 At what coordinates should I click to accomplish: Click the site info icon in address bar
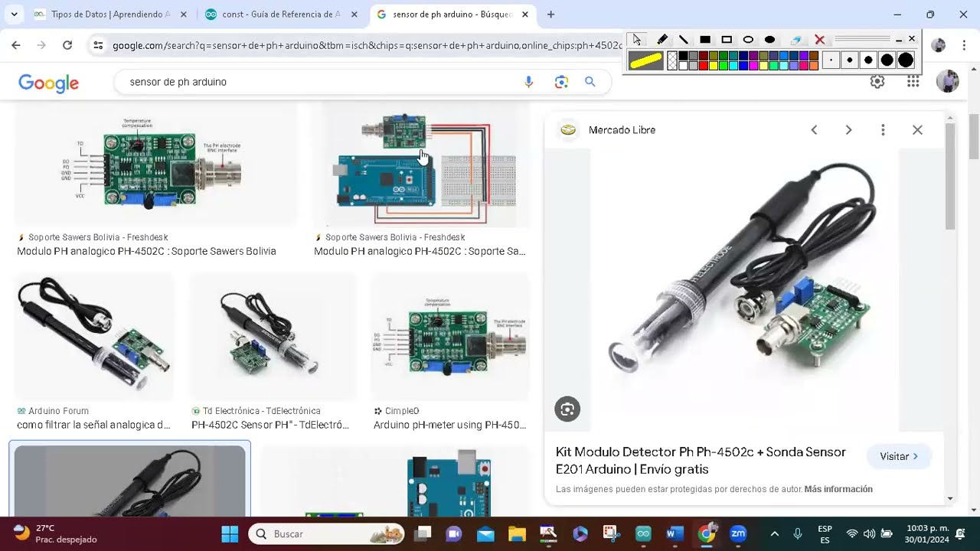pyautogui.click(x=98, y=45)
